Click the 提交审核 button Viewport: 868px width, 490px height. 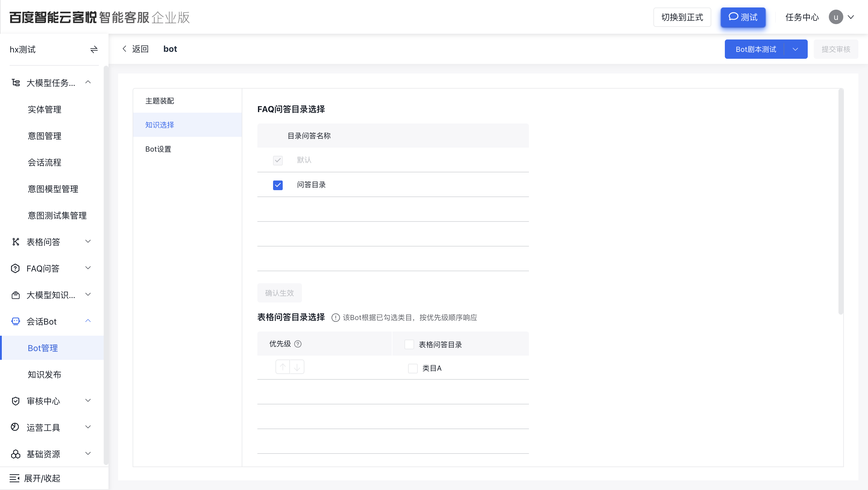[x=836, y=49]
